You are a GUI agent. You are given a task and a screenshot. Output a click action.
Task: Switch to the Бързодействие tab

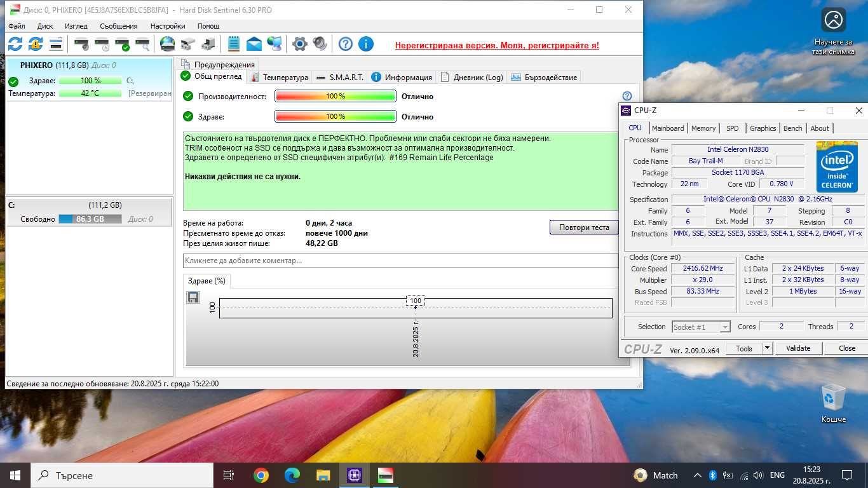click(x=544, y=77)
